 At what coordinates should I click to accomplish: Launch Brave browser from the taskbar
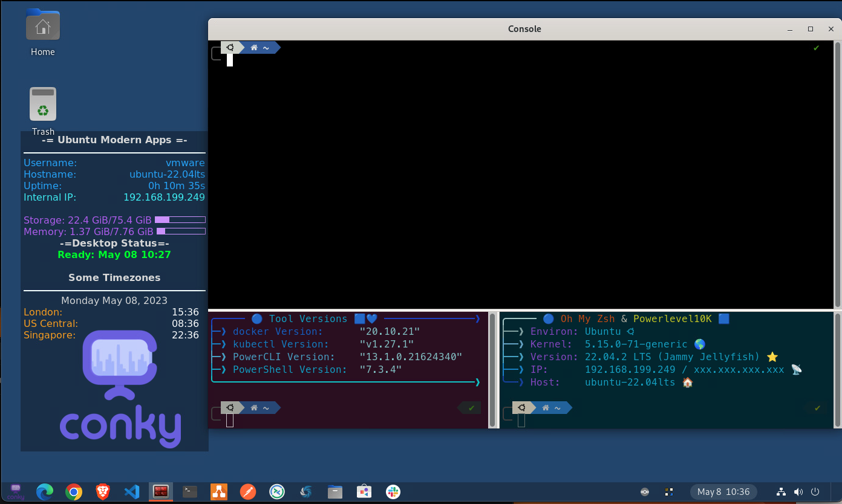pos(103,492)
